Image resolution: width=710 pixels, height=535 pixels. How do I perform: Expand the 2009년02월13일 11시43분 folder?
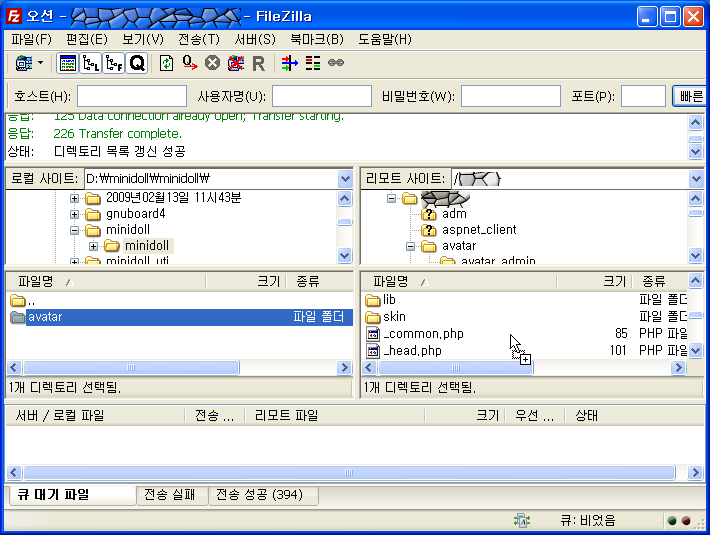click(75, 198)
